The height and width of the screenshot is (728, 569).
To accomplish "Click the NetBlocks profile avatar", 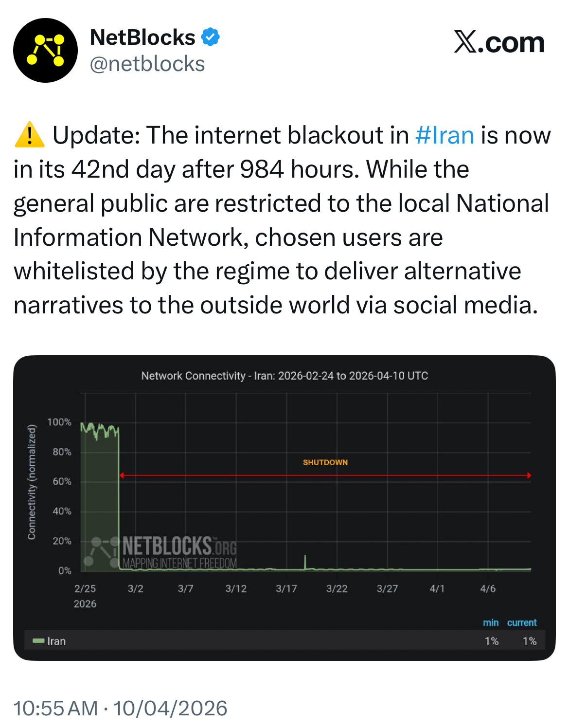I will pyautogui.click(x=45, y=51).
